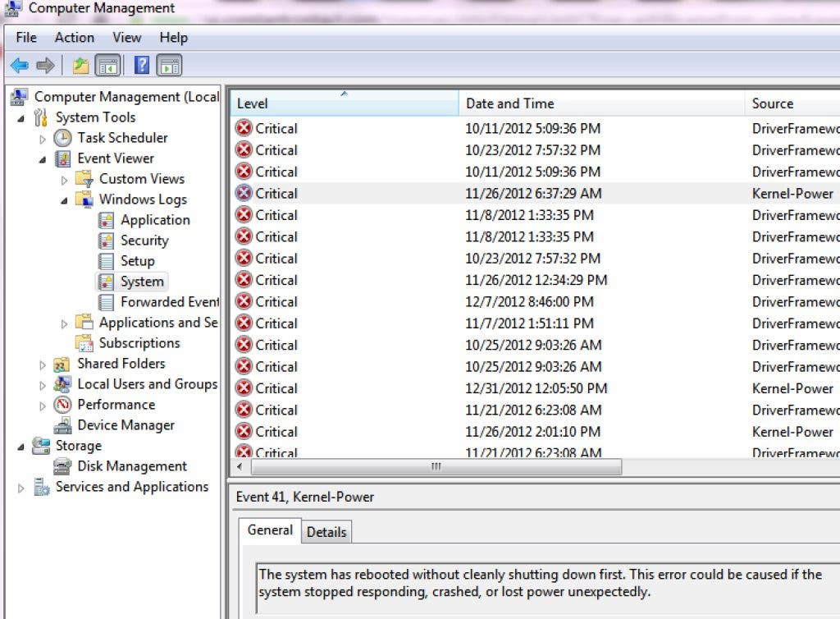Viewport: 840px width, 619px height.
Task: Click the Event Viewer icon in tree
Action: 62,158
